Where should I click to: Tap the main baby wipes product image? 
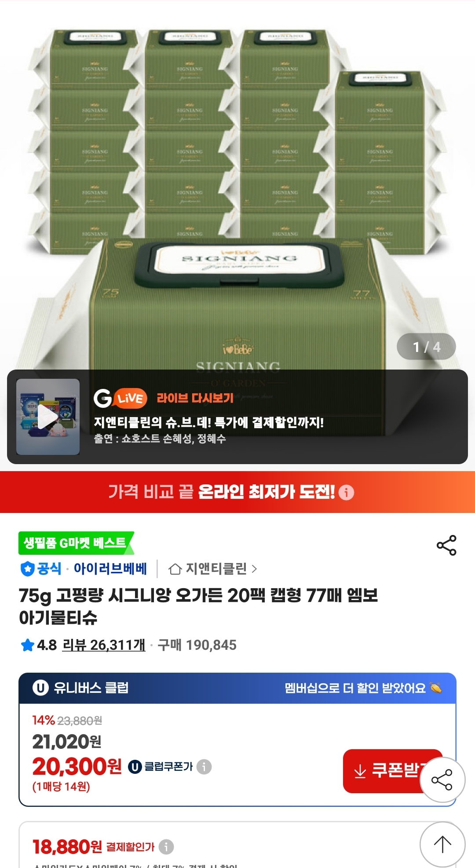pyautogui.click(x=237, y=185)
